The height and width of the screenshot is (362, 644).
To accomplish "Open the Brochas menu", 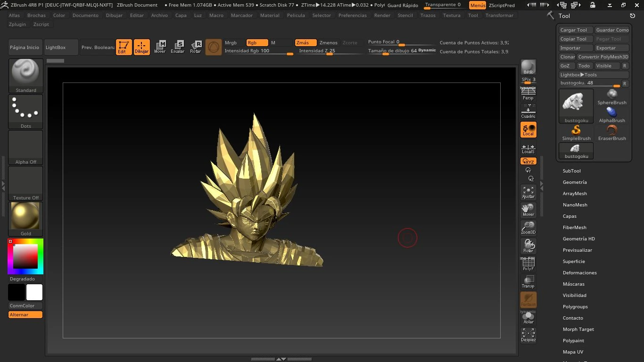I will 36,15.
